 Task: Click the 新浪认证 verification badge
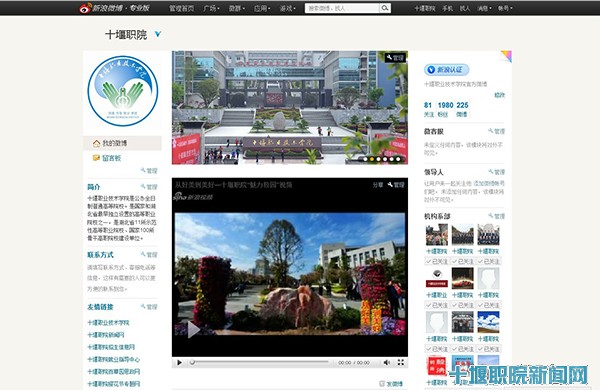tap(446, 70)
